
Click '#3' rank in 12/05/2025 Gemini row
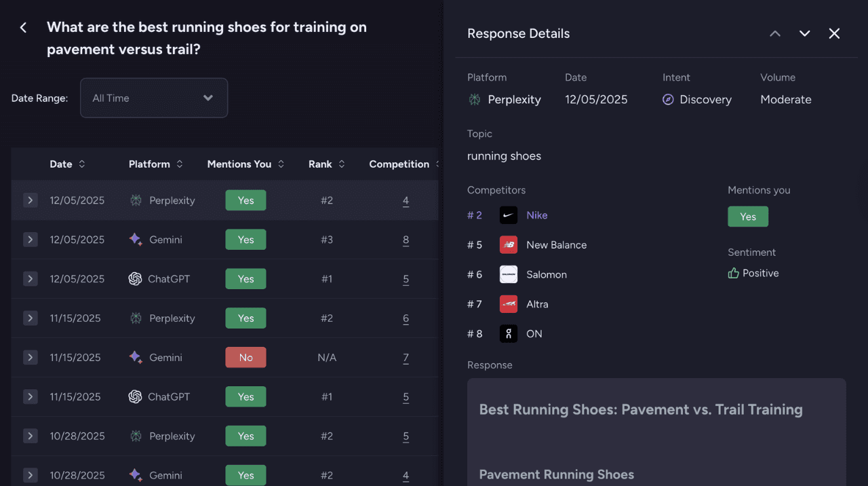327,240
